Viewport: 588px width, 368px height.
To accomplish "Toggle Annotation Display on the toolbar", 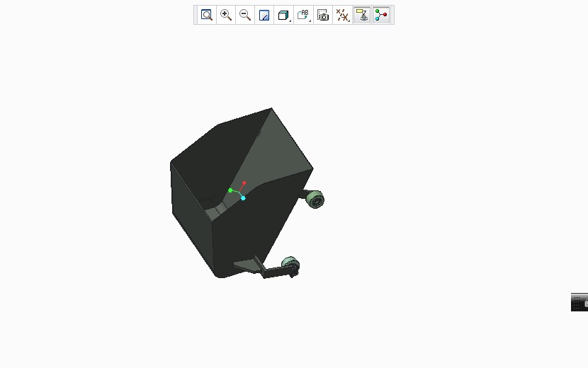I will click(x=362, y=15).
